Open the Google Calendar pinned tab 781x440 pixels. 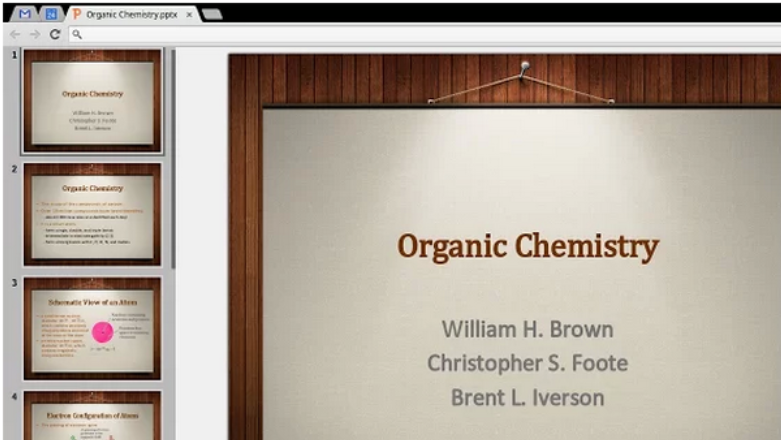51,14
